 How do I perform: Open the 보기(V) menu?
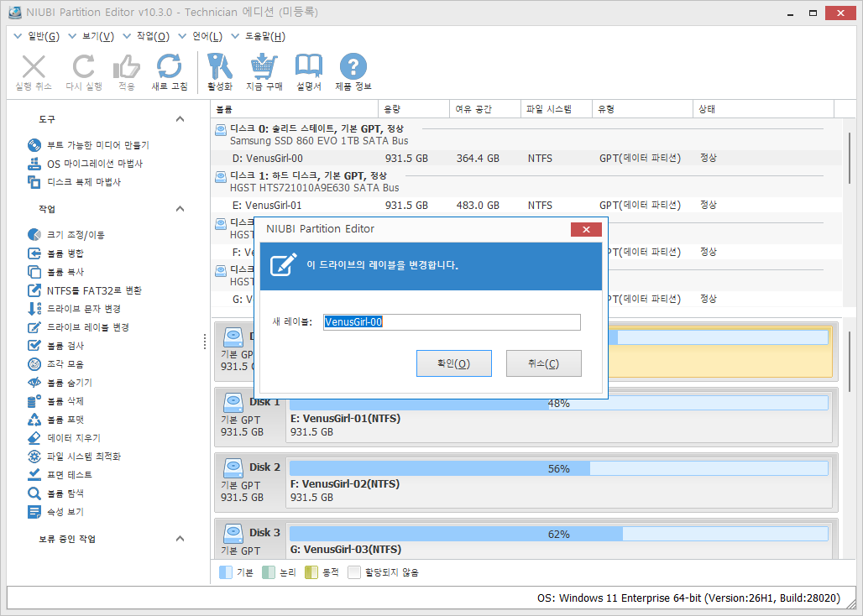pyautogui.click(x=91, y=36)
